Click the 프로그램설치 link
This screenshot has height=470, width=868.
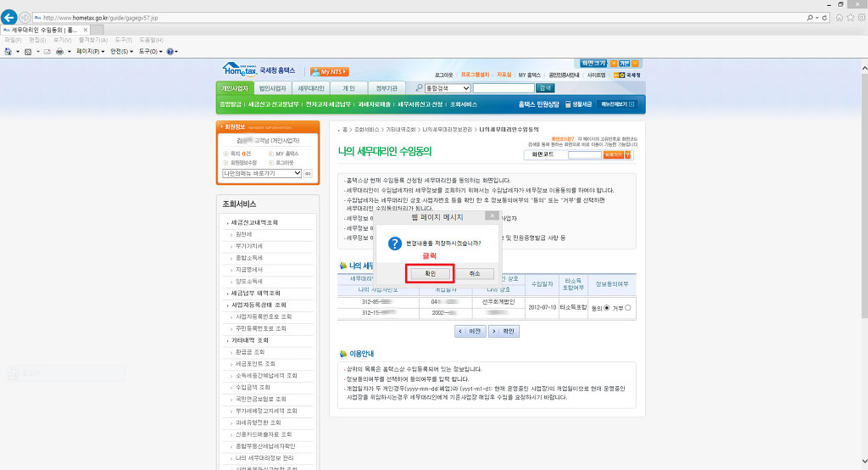click(475, 75)
